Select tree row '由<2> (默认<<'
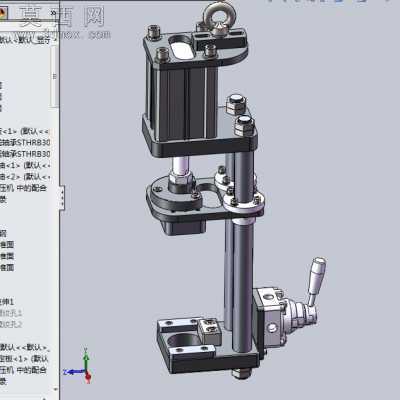This screenshot has height=400, width=400. pos(25,176)
